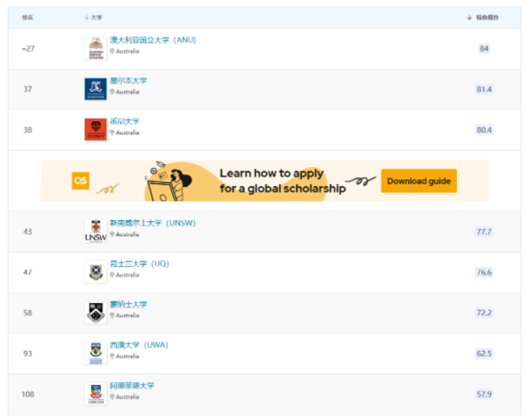Open the 悉尼大学 link

125,121
